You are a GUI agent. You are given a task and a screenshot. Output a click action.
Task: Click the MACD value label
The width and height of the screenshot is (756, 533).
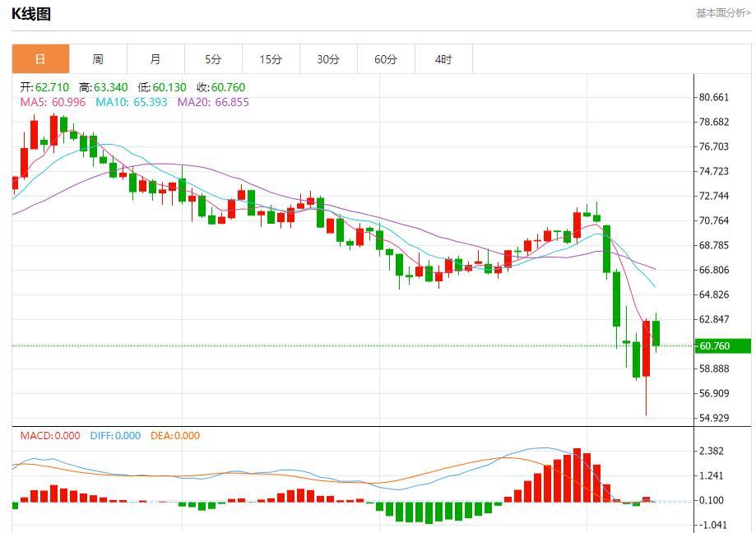[50, 436]
